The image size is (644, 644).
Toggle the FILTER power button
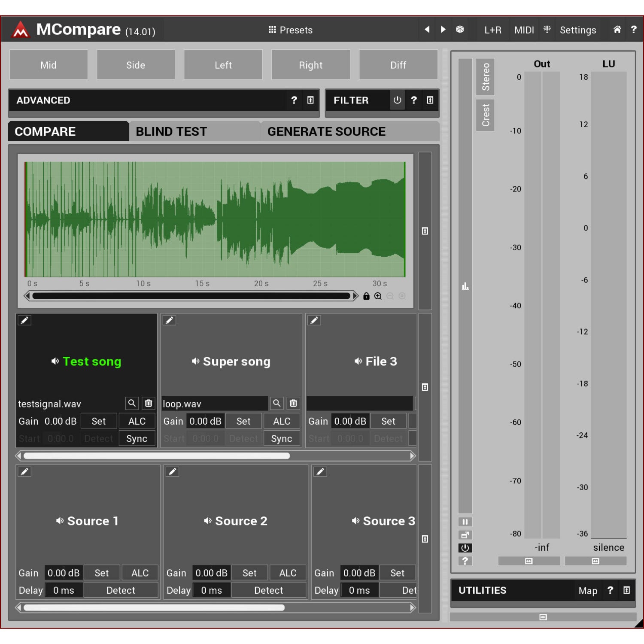tap(397, 100)
